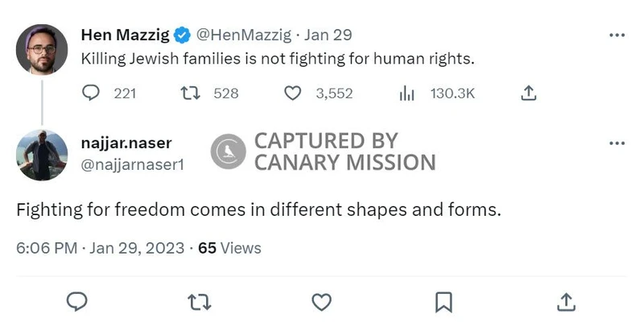644x323 pixels.
Task: Bookmark najjar.naser's tweet
Action: [444, 301]
